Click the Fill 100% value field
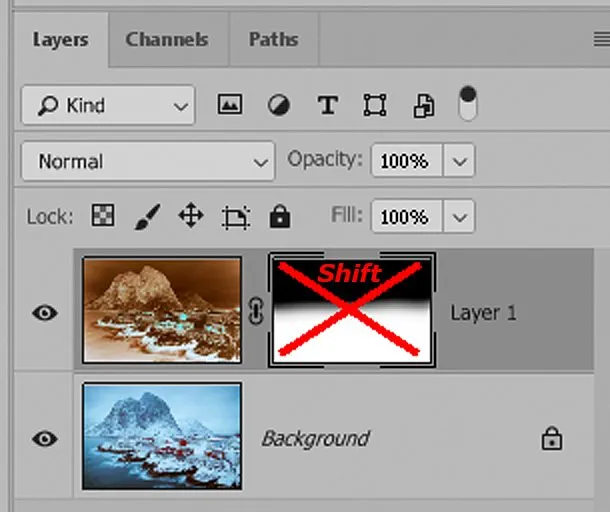Viewport: 610px width, 512px height. pyautogui.click(x=407, y=216)
